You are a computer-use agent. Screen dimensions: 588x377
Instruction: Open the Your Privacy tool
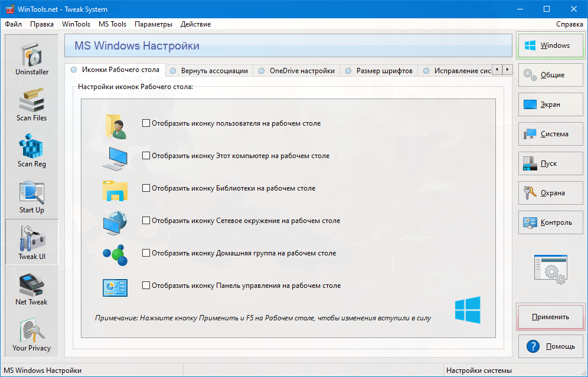point(32,335)
